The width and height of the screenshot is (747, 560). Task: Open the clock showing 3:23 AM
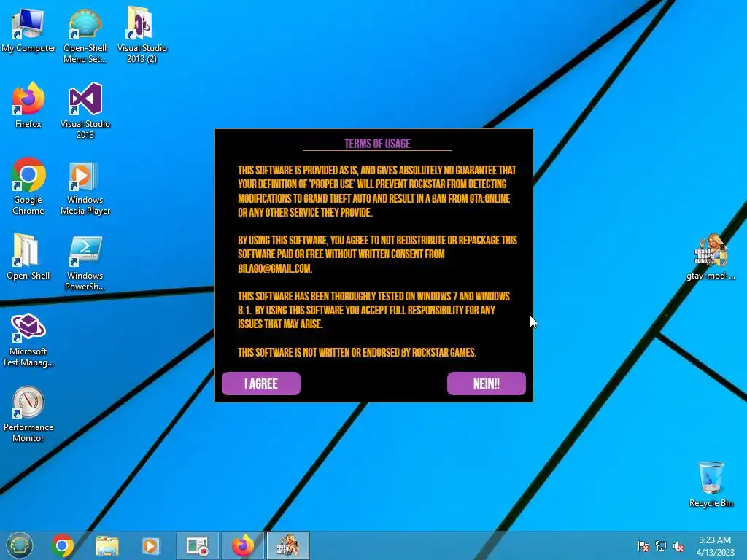coord(715,546)
